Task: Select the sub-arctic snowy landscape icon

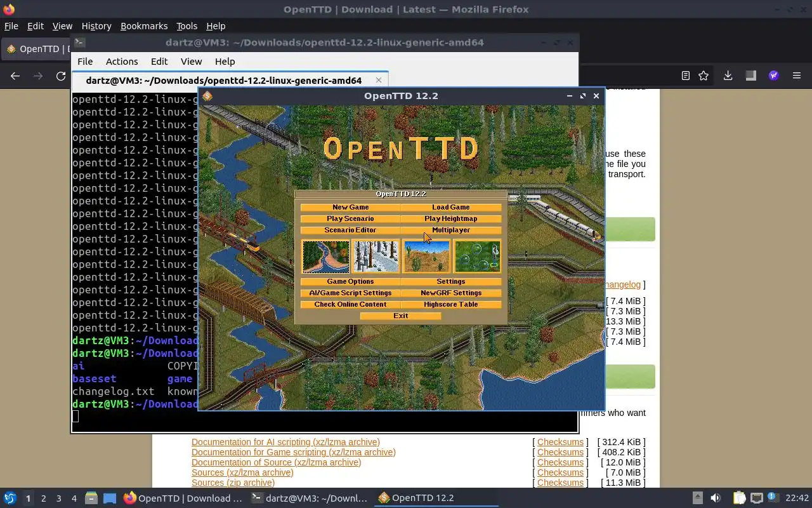Action: (376, 256)
